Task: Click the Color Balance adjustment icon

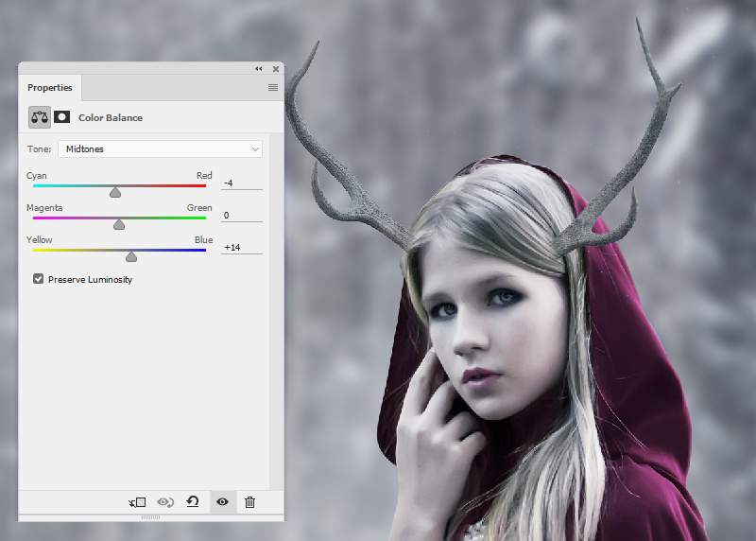Action: coord(40,117)
